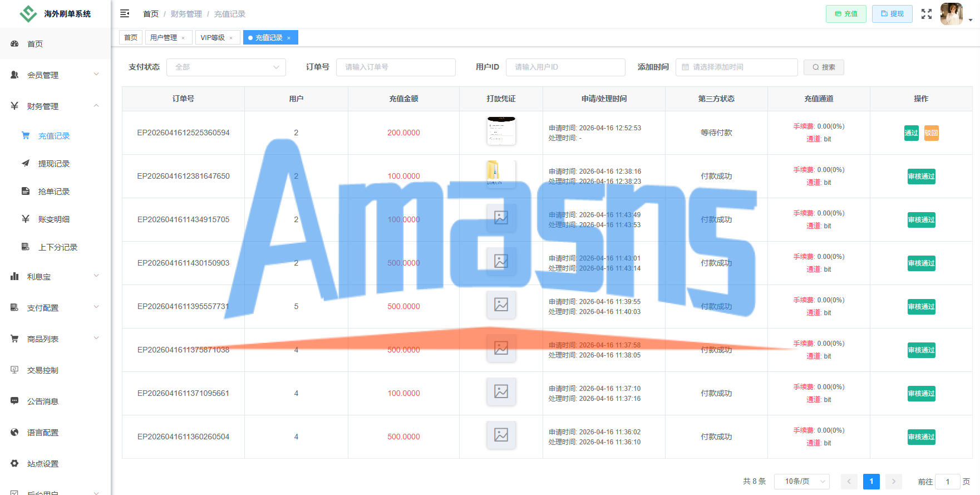Approve order EP2026041612525360594 with 通过
The height and width of the screenshot is (495, 980).
(912, 133)
